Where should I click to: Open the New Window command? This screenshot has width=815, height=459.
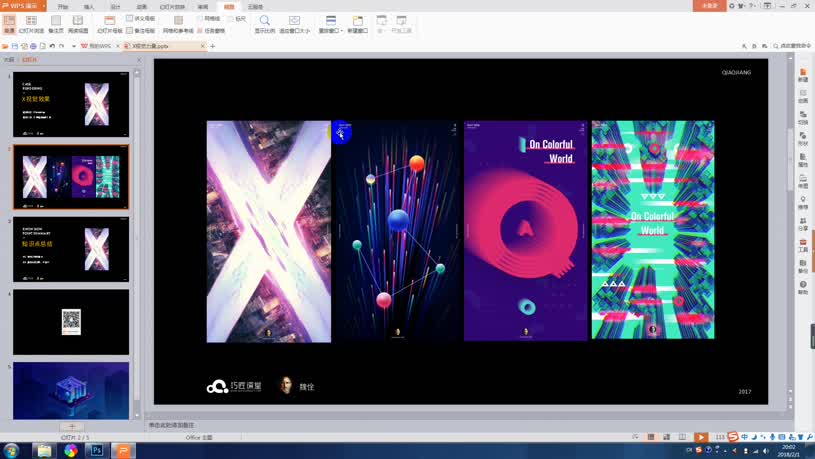[x=358, y=24]
